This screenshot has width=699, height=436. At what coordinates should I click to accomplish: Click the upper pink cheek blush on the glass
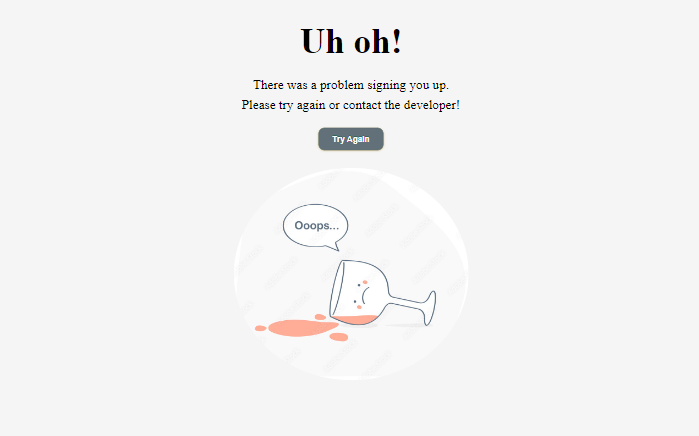click(x=365, y=282)
